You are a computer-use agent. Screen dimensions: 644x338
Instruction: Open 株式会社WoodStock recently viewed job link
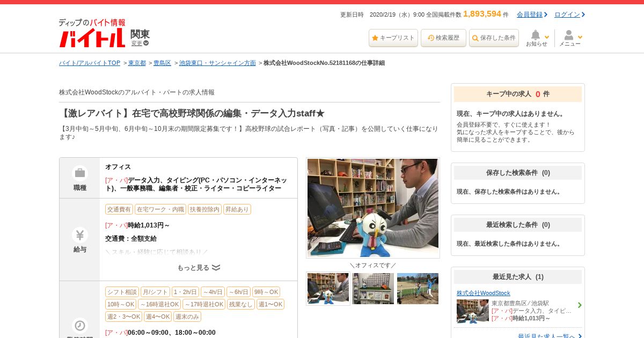484,293
